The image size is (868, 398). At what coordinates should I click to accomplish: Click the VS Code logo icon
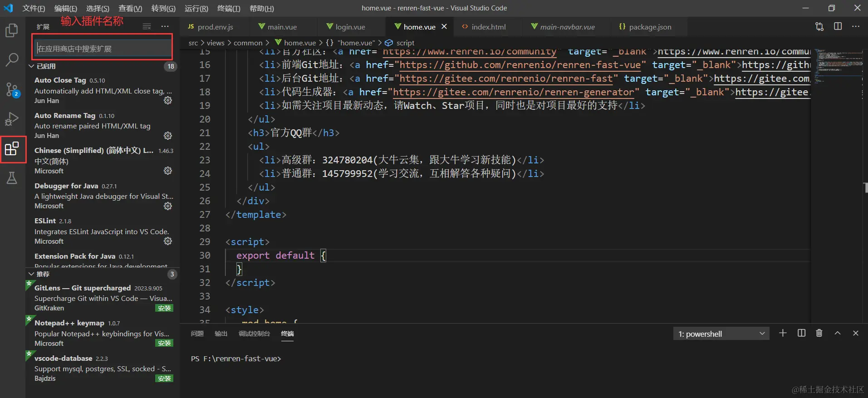pos(9,8)
